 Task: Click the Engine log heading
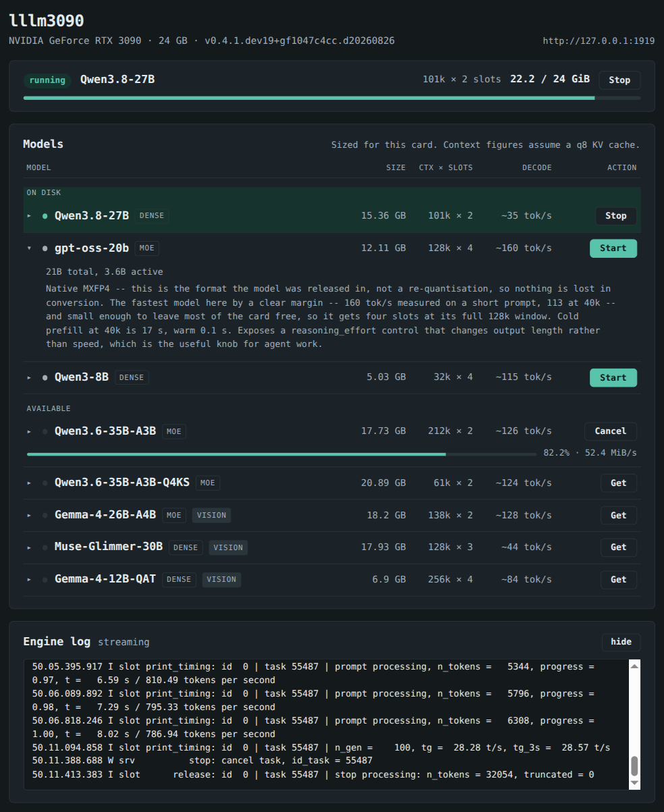[x=57, y=642]
